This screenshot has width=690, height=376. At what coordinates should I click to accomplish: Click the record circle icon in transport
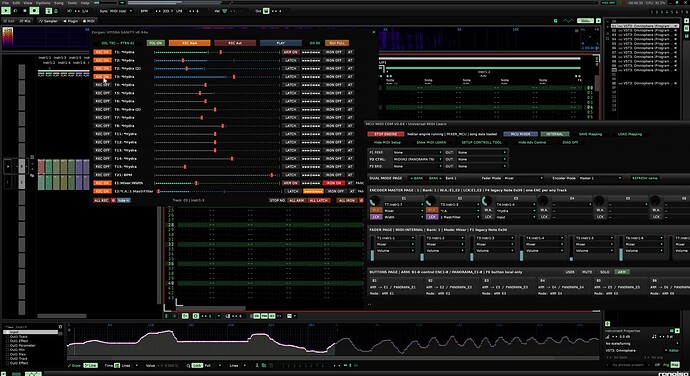pos(34,10)
